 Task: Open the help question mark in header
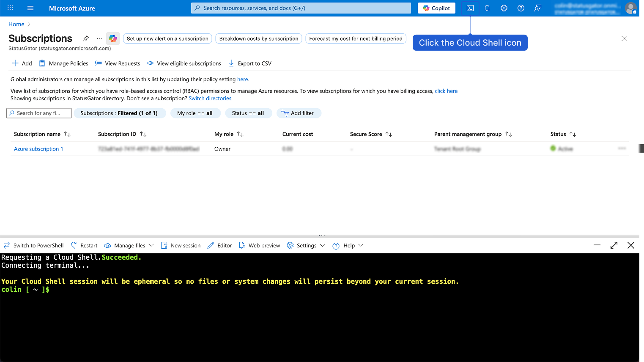tap(521, 8)
